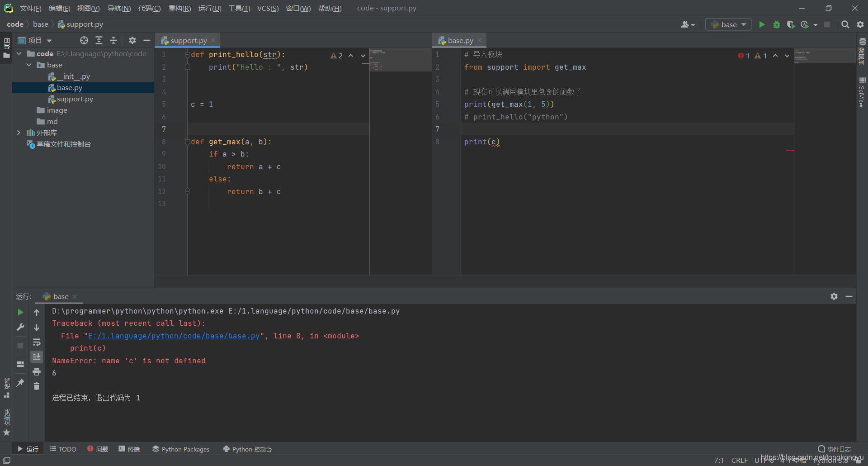Click the error stripe mark in base.py
The width and height of the screenshot is (868, 466).
click(790, 150)
